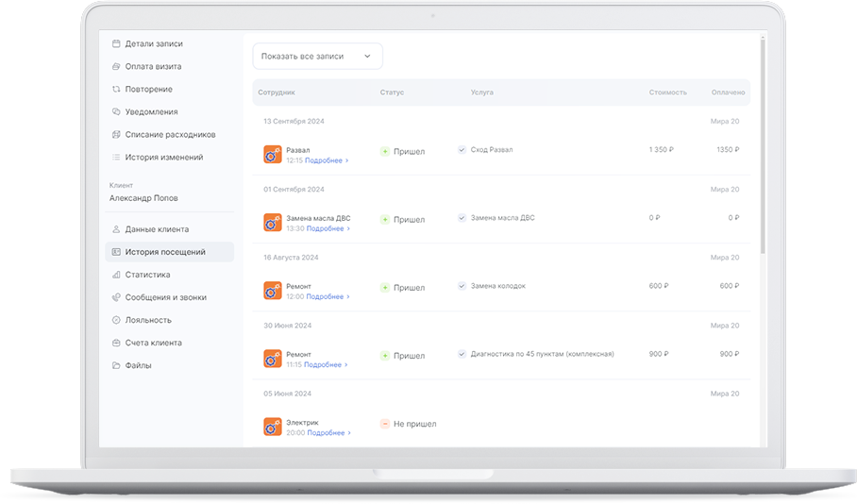
Task: Click red minus icon beside Не пришел
Action: (385, 424)
